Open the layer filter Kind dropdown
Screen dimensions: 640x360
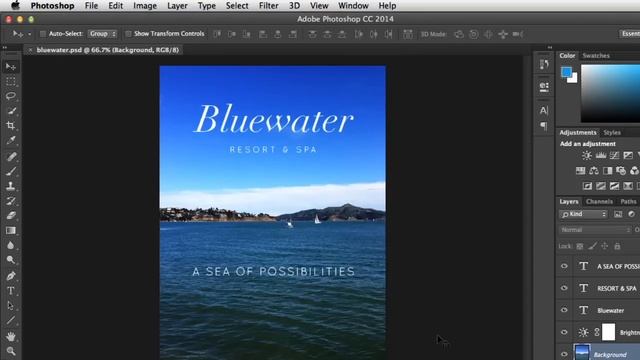click(583, 214)
